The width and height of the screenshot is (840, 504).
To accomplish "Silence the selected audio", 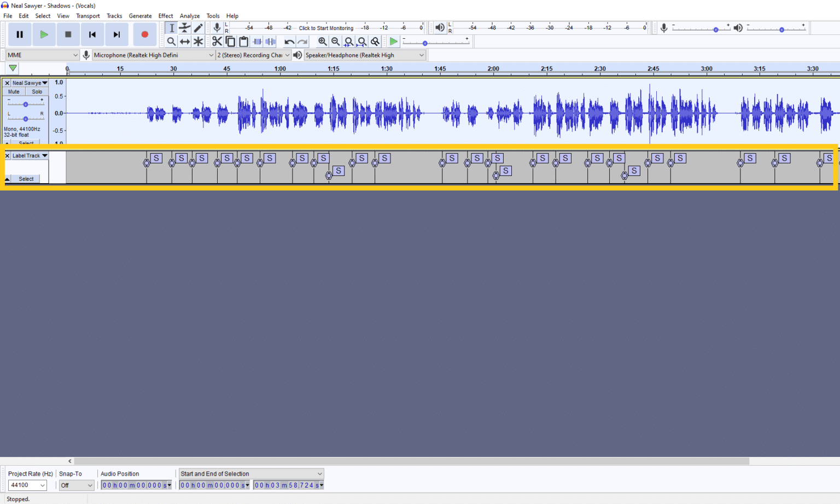I will (x=270, y=41).
